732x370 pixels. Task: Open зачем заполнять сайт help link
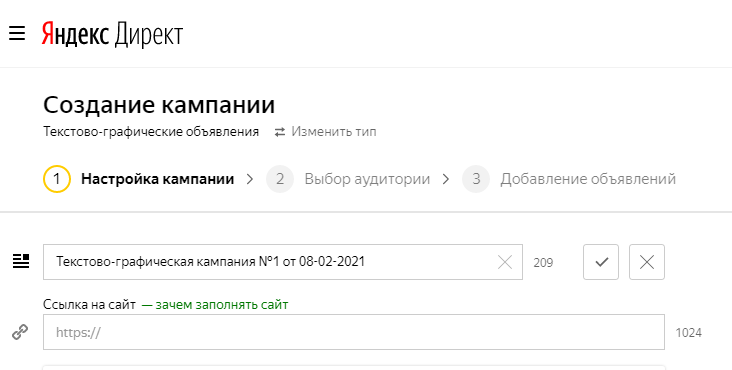click(215, 305)
